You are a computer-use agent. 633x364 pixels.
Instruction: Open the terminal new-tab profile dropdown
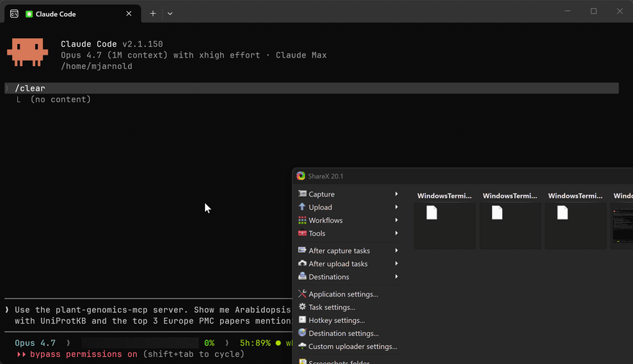point(170,14)
